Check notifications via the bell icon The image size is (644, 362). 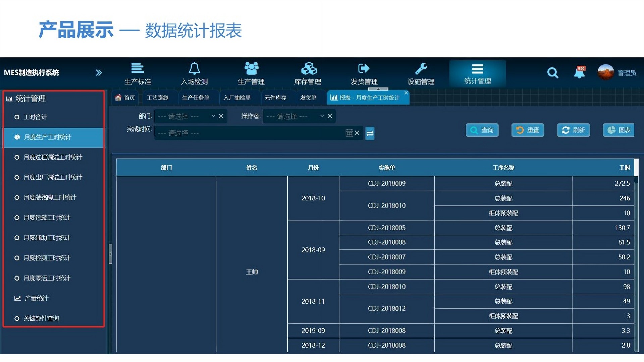tap(579, 73)
